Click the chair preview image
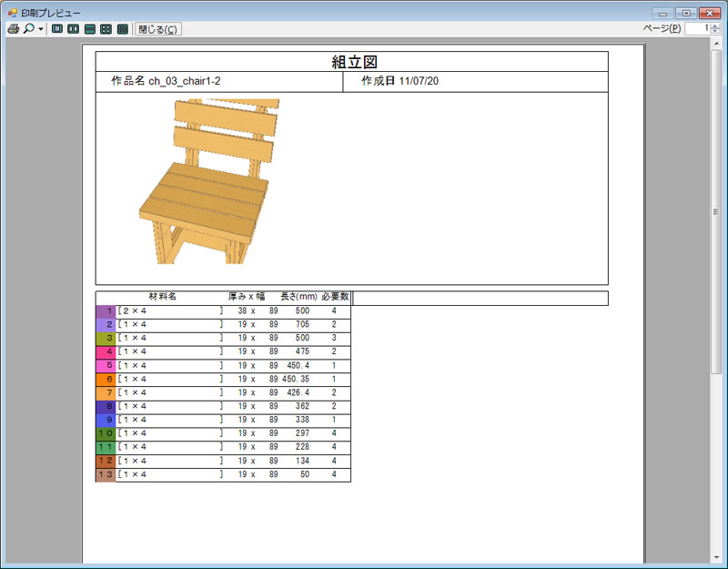Image resolution: width=728 pixels, height=569 pixels. (x=209, y=181)
